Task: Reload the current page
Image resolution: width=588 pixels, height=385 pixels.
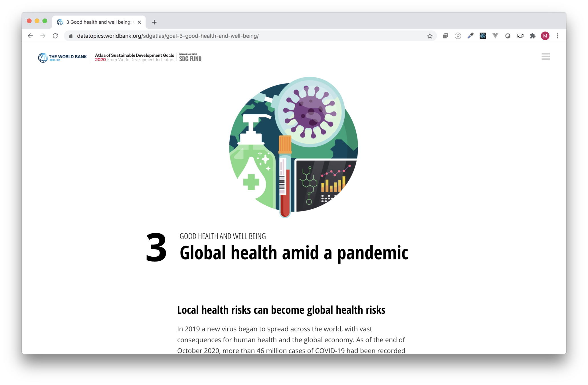Action: pyautogui.click(x=55, y=36)
